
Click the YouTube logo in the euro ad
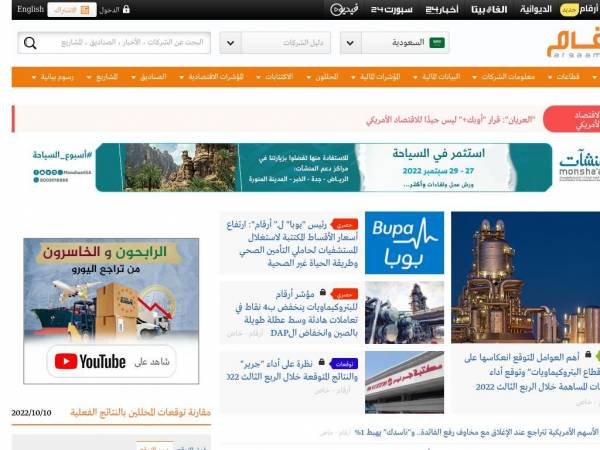pyautogui.click(x=90, y=361)
